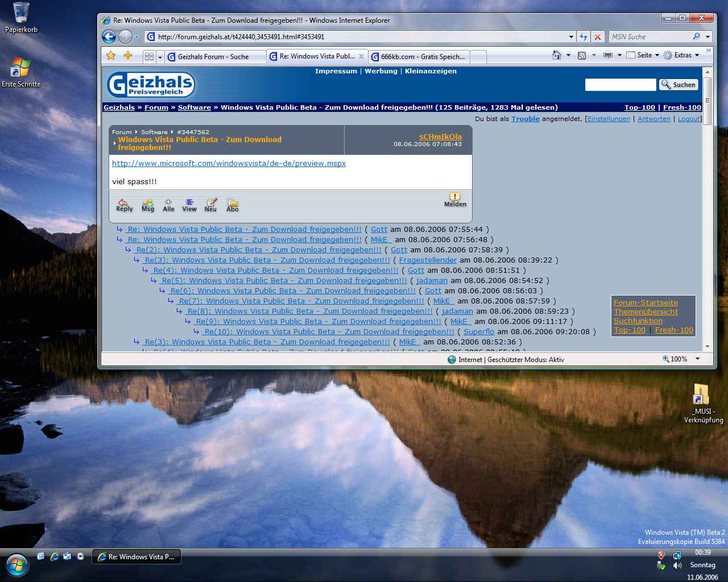Open the recent pages dropdown beside Forward
This screenshot has width=728, height=582.
coord(137,38)
